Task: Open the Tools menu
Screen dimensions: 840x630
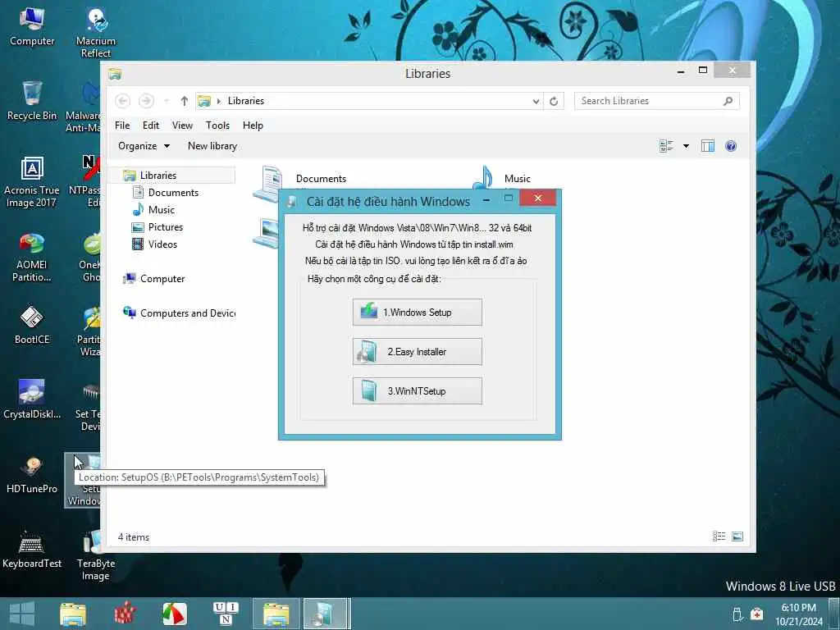Action: pos(217,126)
